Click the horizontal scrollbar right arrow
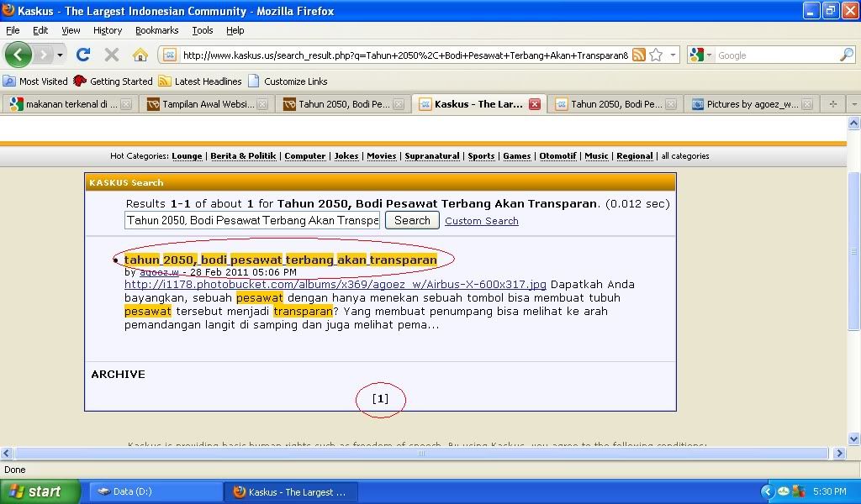Image resolution: width=861 pixels, height=504 pixels. [839, 453]
